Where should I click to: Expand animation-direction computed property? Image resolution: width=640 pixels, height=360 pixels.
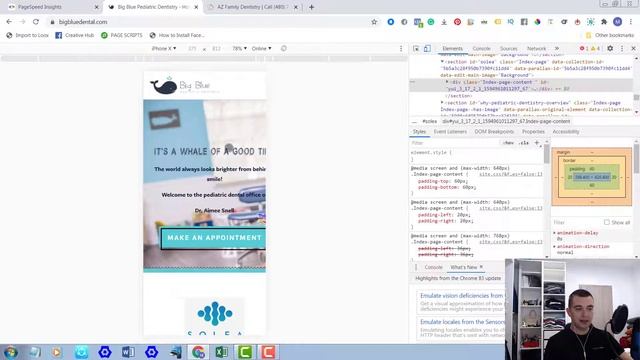(555, 247)
